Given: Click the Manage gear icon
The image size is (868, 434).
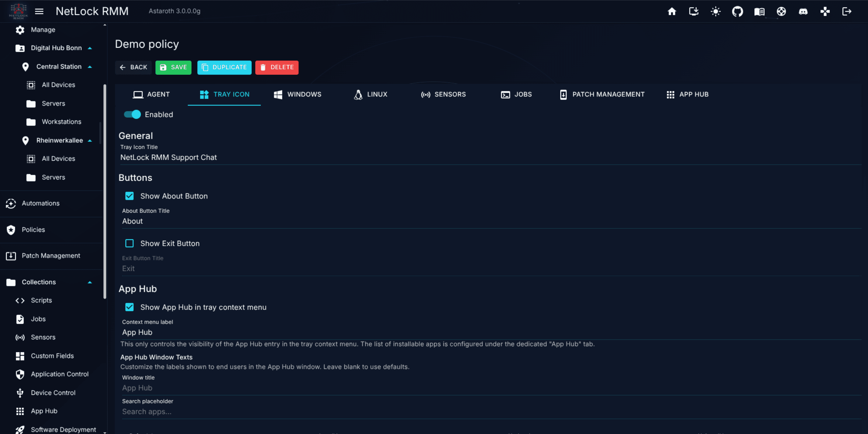Looking at the screenshot, I should [20, 30].
